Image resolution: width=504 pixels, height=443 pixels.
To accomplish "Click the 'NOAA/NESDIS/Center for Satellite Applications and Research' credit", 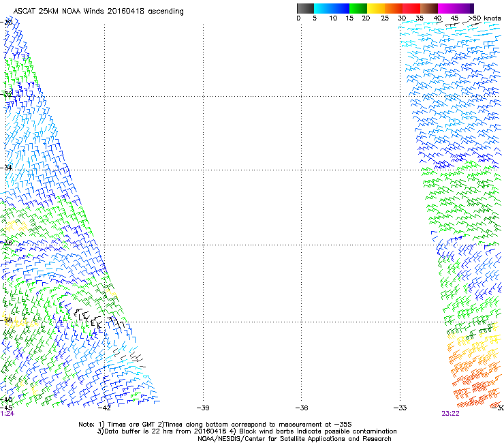I will click(294, 439).
